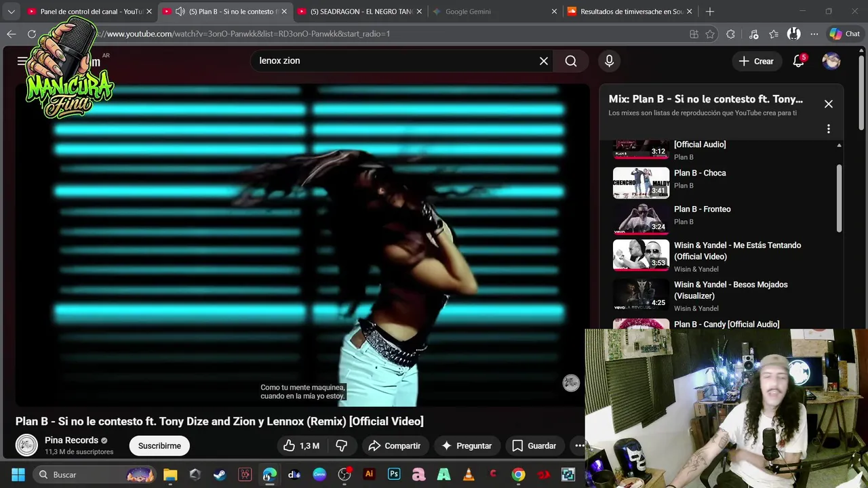Open the YouTube notifications bell
Viewport: 868px width, 488px height.
pos(799,61)
